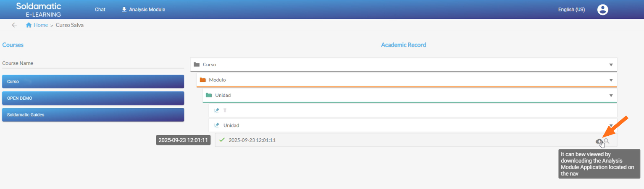Screen dimensions: 644x189
Task: Click the pencil icon beside the Unidad exercise
Action: coord(217,125)
